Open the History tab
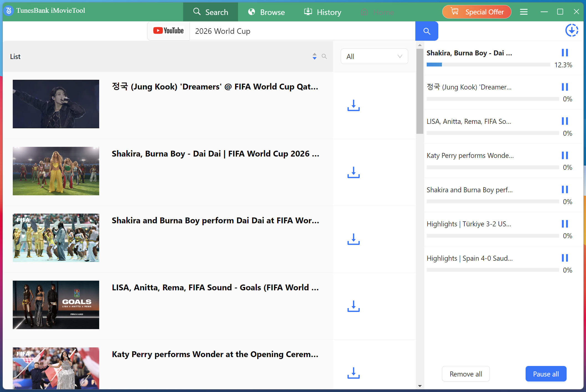 point(323,12)
